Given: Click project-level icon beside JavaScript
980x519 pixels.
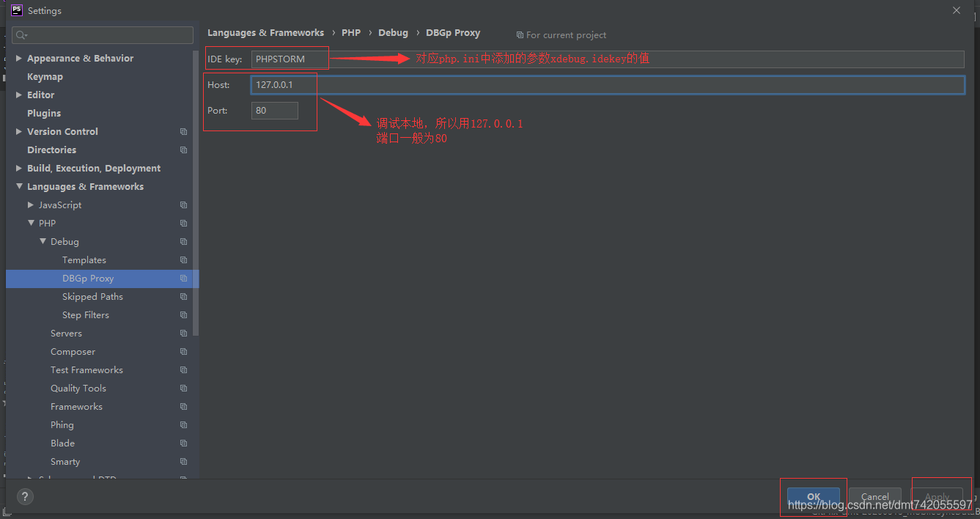Looking at the screenshot, I should (x=183, y=205).
